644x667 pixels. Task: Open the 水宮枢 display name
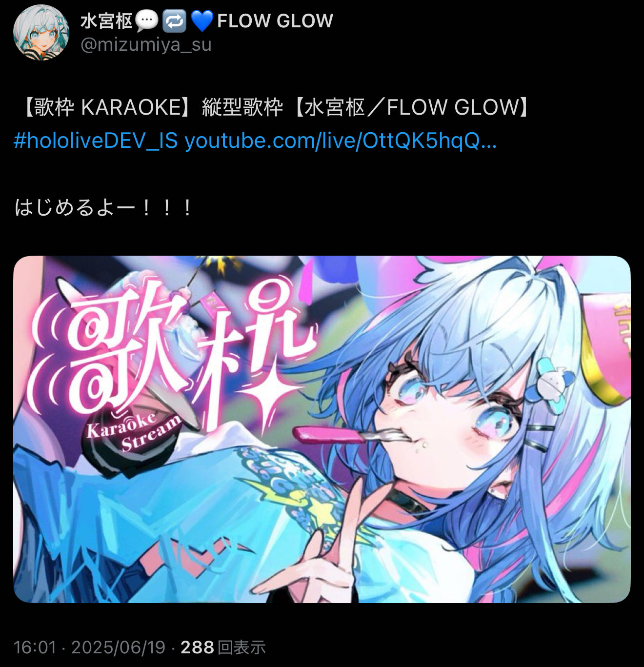106,21
